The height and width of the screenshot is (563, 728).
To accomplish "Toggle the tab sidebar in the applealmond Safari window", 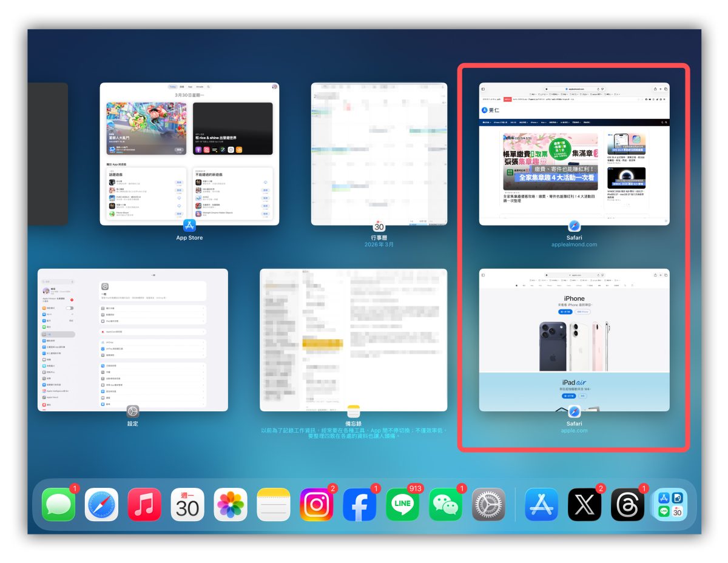I will point(483,89).
